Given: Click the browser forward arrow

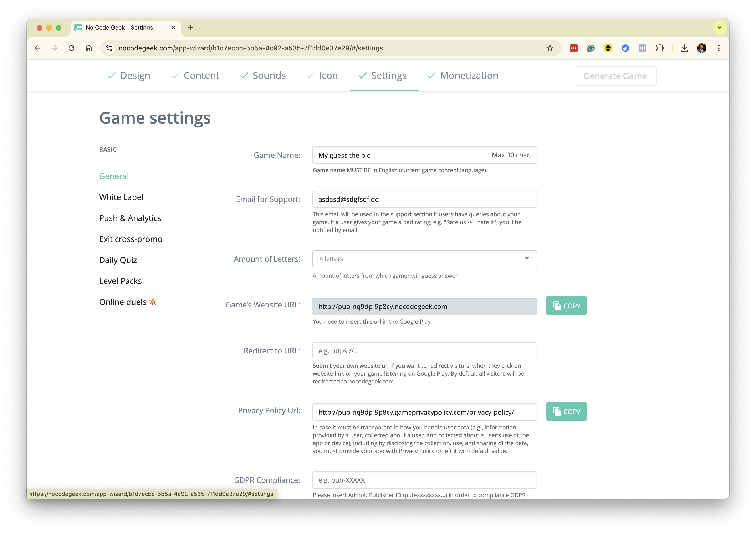Looking at the screenshot, I should [x=54, y=48].
